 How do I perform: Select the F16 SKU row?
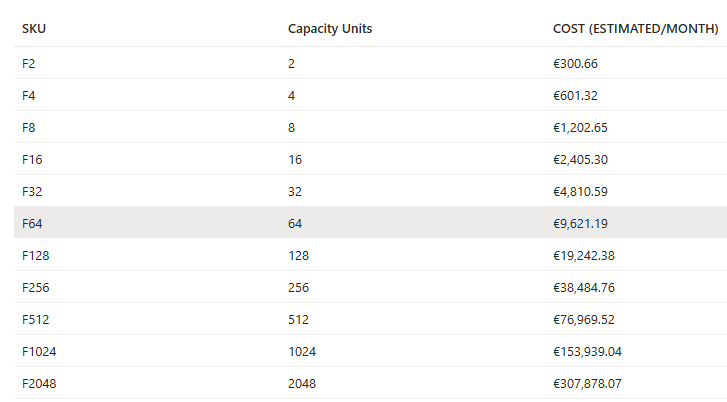(31, 159)
